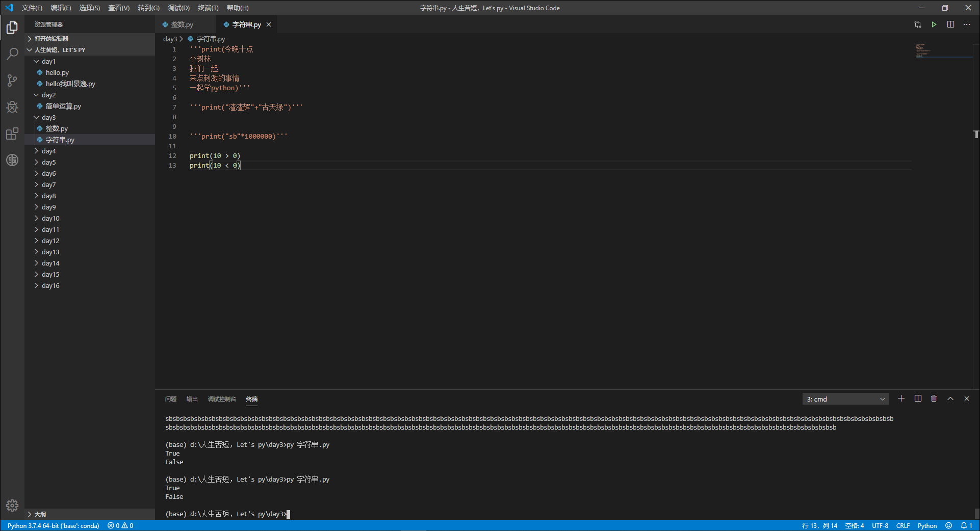Screen dimensions: 980x531
Task: Change language mode Python in status bar
Action: pyautogui.click(x=927, y=525)
